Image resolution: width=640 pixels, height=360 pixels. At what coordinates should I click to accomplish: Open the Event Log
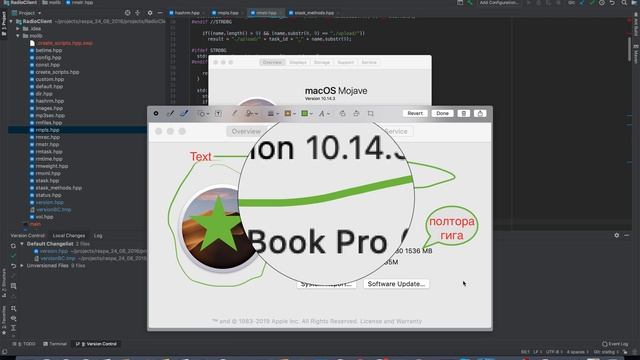click(x=616, y=344)
